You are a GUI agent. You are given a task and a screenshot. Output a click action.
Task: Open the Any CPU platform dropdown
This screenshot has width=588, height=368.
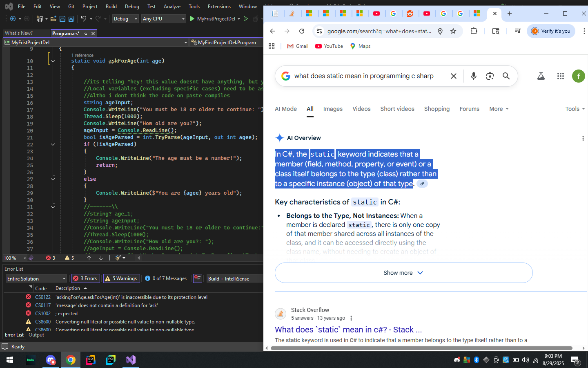(x=163, y=19)
